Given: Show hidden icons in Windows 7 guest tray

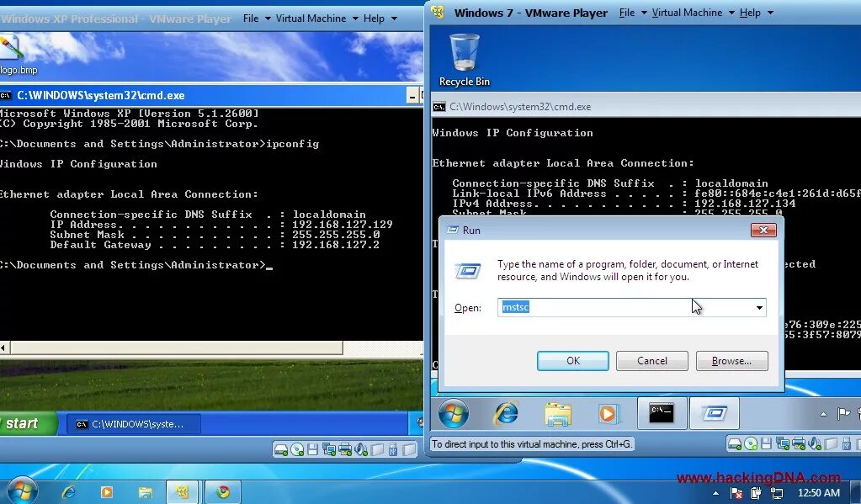Looking at the screenshot, I should [x=823, y=415].
